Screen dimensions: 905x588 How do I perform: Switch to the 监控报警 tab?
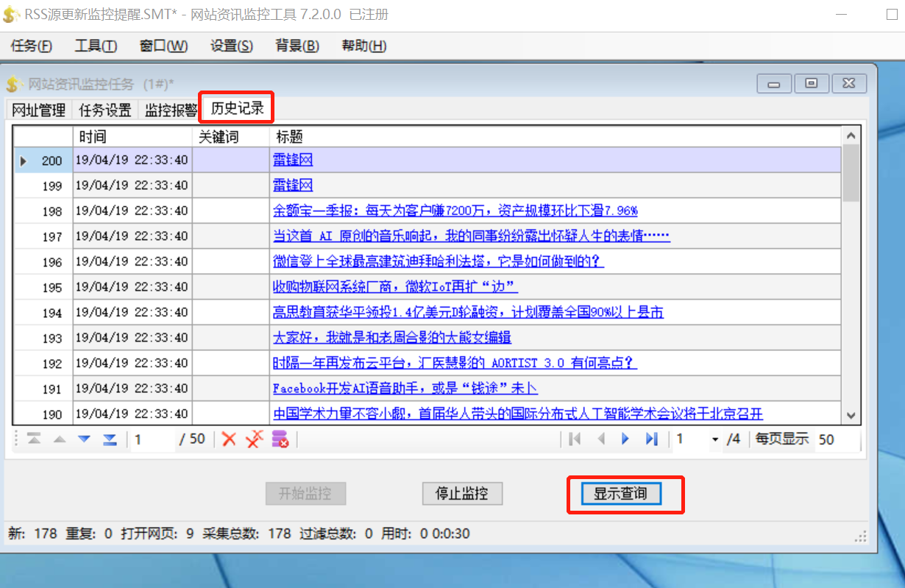(x=171, y=110)
